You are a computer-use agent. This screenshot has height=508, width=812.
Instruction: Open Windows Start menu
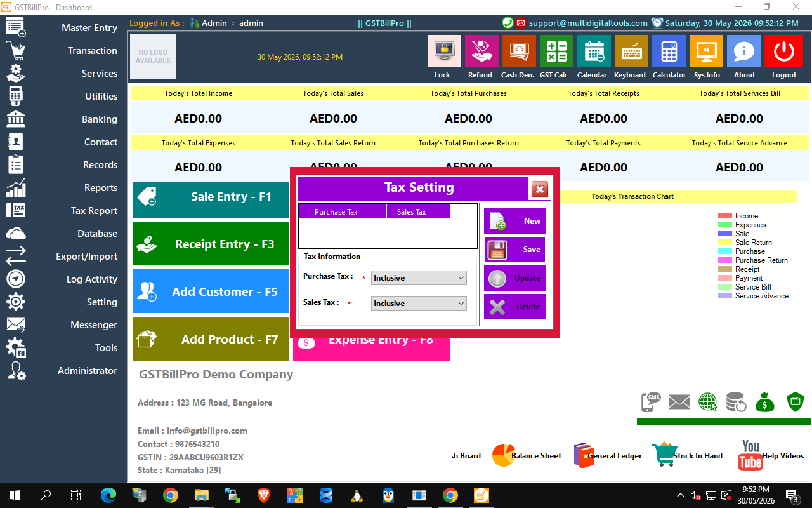pyautogui.click(x=15, y=495)
